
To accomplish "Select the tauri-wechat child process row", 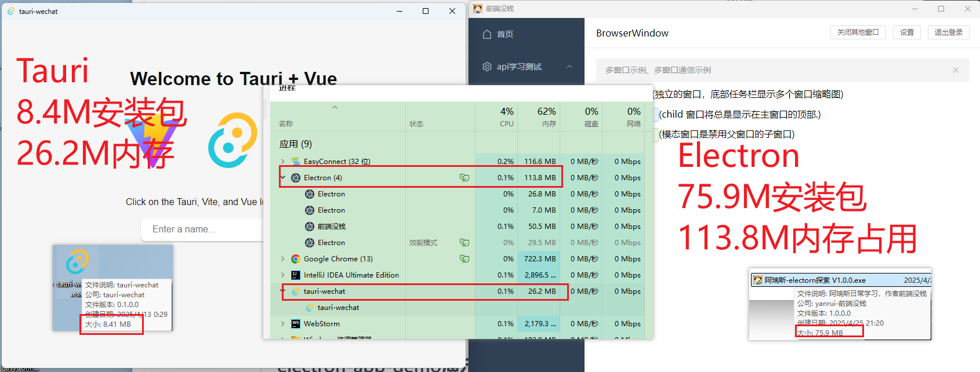I will tap(458, 308).
